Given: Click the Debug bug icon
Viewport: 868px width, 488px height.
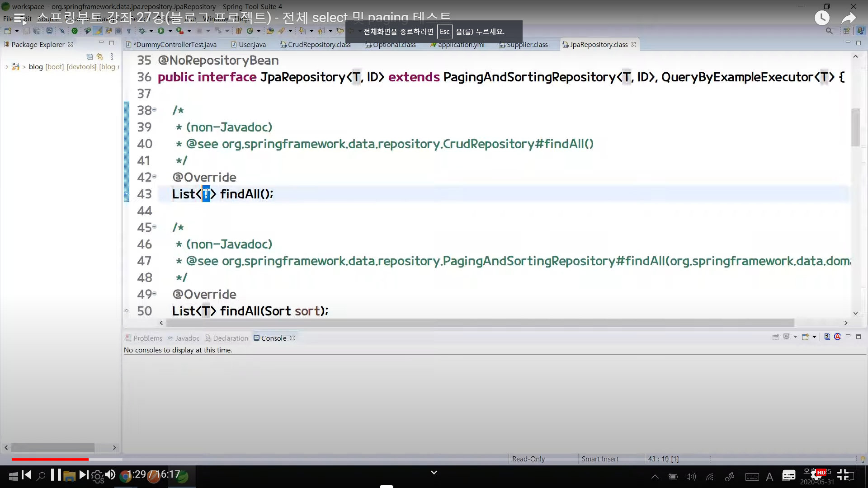Looking at the screenshot, I should click(142, 31).
